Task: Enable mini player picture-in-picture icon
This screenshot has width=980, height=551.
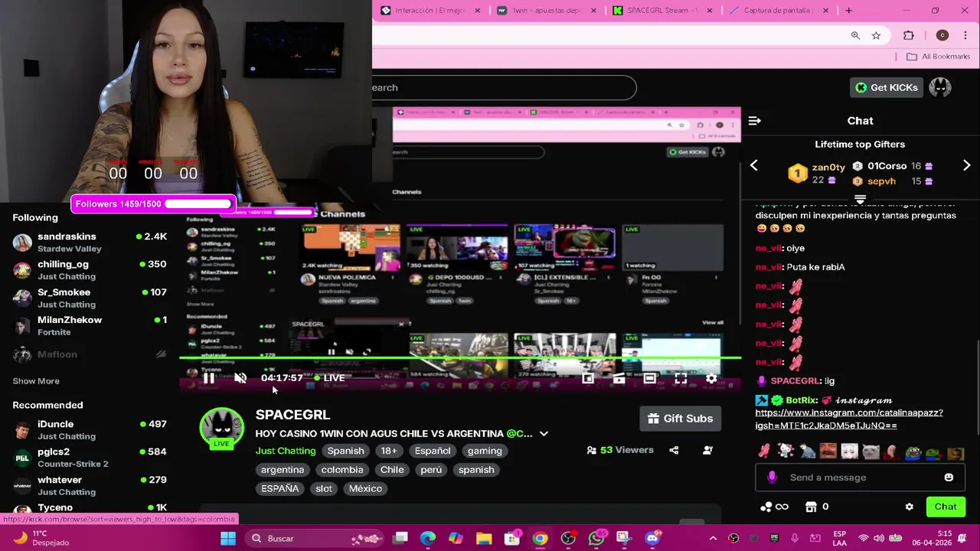Action: click(588, 378)
